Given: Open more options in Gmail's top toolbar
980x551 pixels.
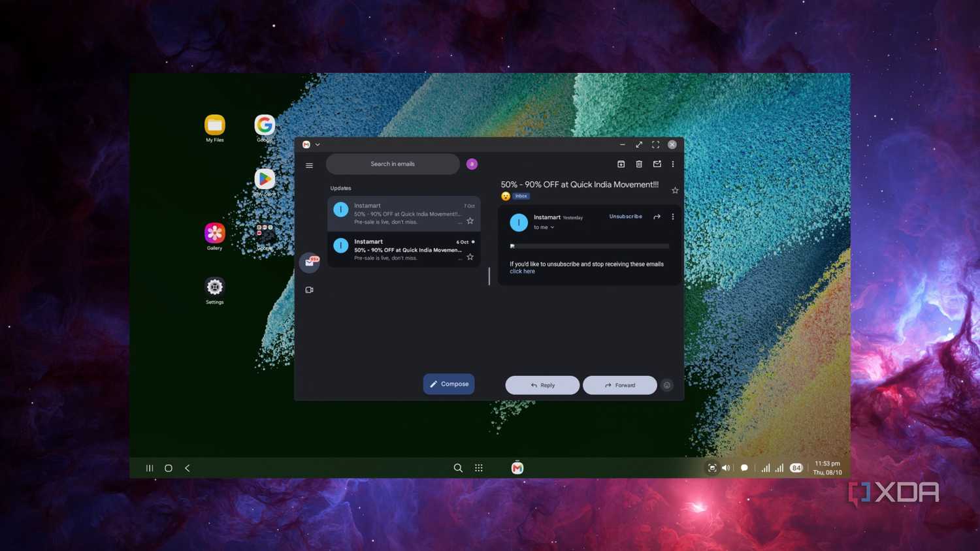Looking at the screenshot, I should (673, 164).
